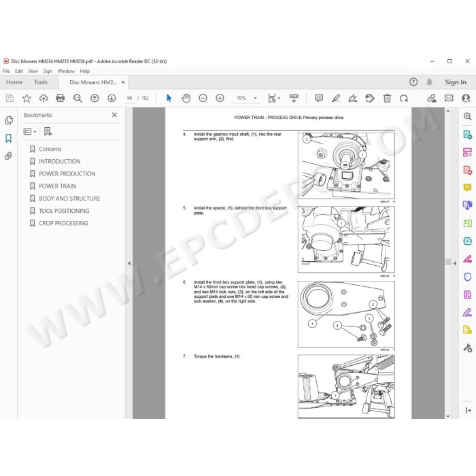Screen dimensions: 476x476
Task: Open the View menu
Action: click(x=33, y=71)
